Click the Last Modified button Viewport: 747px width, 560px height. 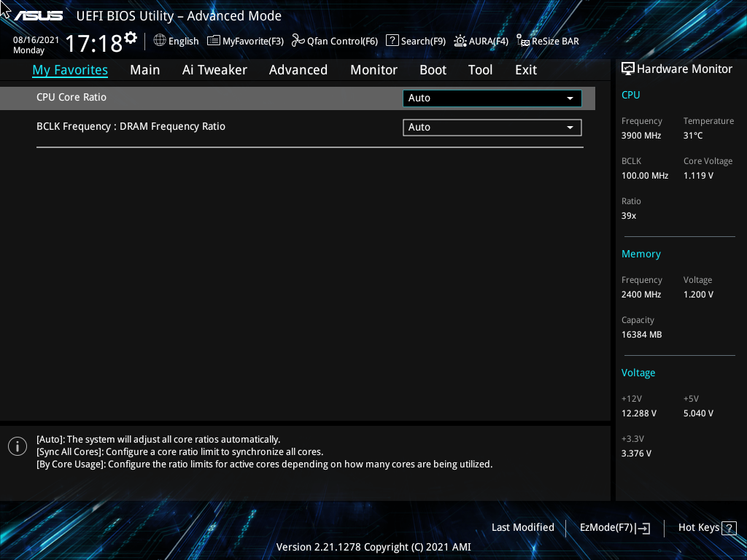click(523, 527)
